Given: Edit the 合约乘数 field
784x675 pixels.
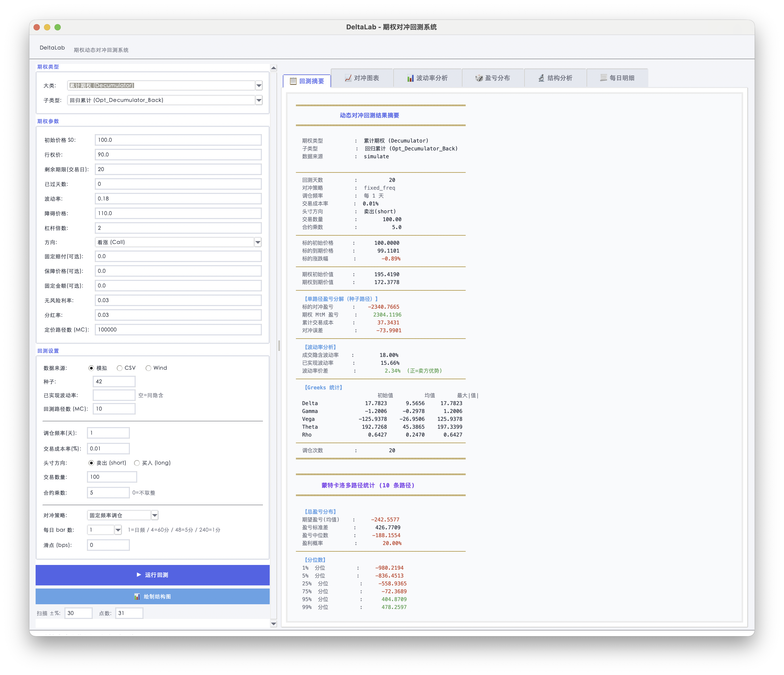Looking at the screenshot, I should click(x=108, y=493).
